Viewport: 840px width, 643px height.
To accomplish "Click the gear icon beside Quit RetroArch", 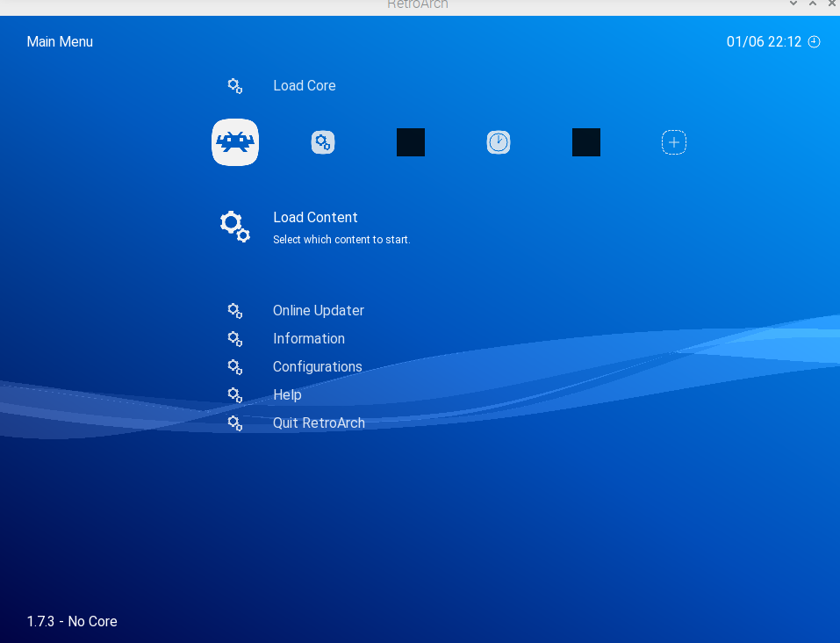I will click(234, 423).
